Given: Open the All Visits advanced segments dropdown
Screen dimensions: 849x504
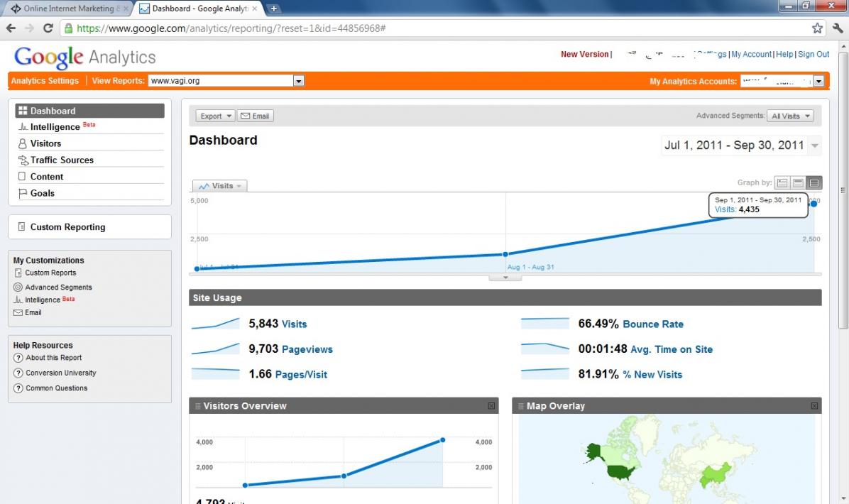Looking at the screenshot, I should (x=790, y=116).
